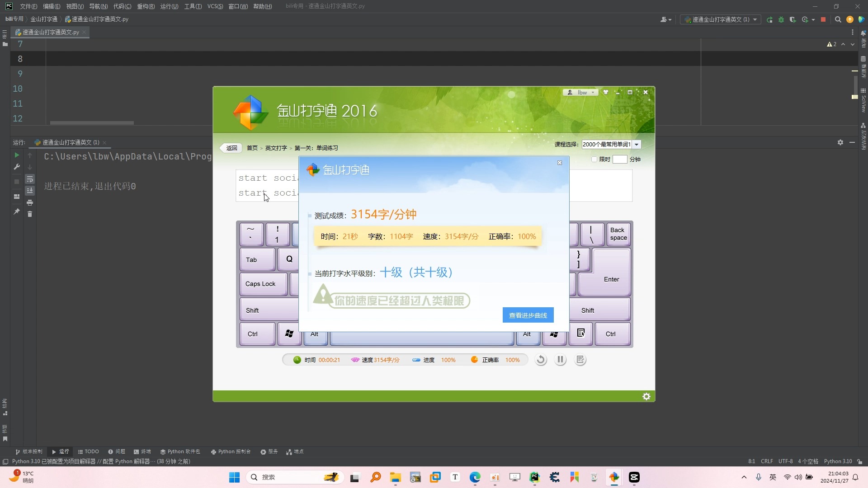This screenshot has width=868, height=488.
Task: Close the test result dialog
Action: tap(560, 163)
